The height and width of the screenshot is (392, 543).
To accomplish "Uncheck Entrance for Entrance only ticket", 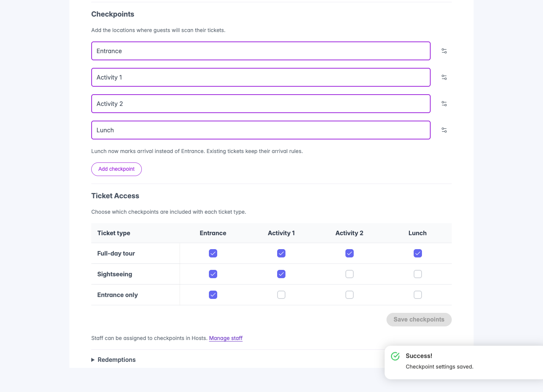I will [x=213, y=295].
